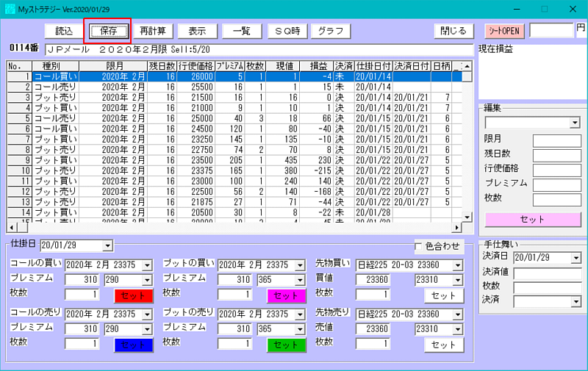Click the pink シートOPEN button
The height and width of the screenshot is (371, 588).
click(504, 31)
